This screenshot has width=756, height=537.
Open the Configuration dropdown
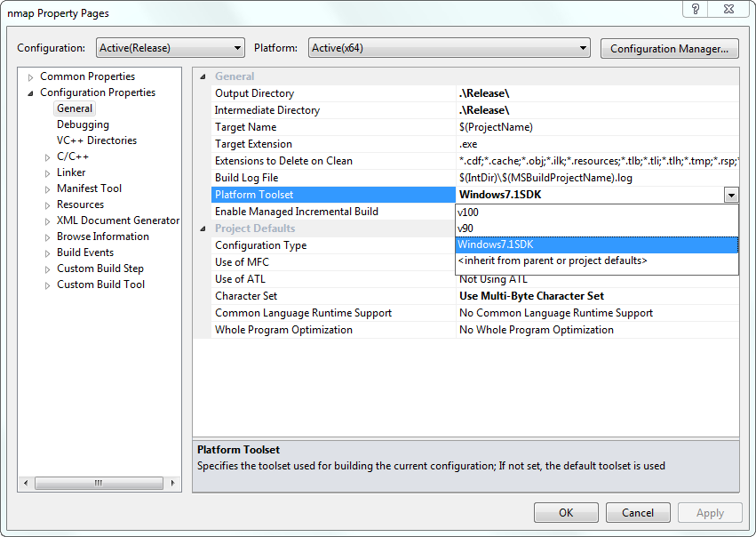171,48
